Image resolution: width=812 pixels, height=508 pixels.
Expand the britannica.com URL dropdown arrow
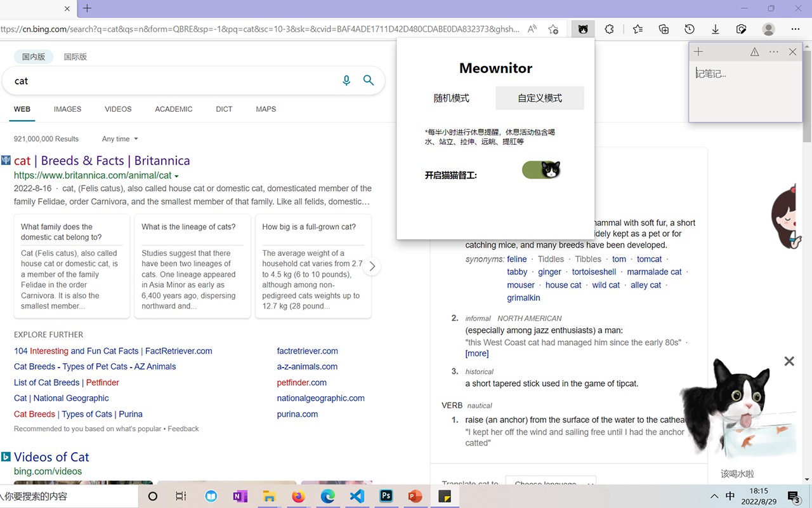tap(176, 176)
